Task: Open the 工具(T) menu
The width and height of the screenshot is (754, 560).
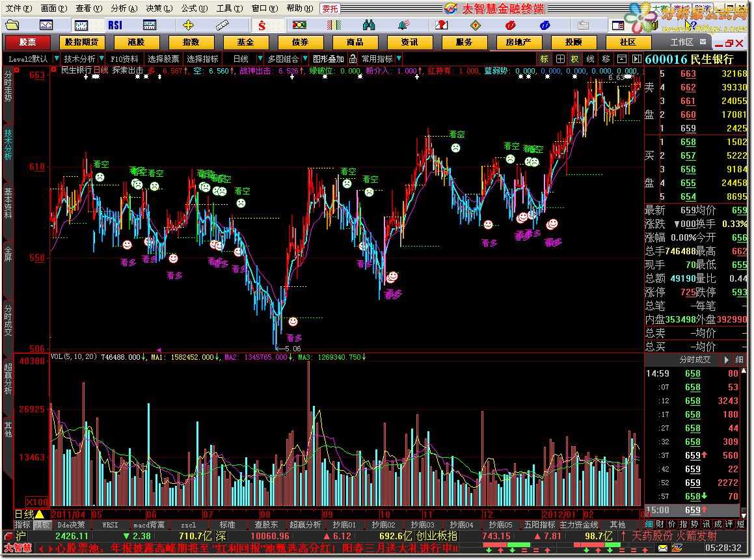Action: click(x=230, y=8)
